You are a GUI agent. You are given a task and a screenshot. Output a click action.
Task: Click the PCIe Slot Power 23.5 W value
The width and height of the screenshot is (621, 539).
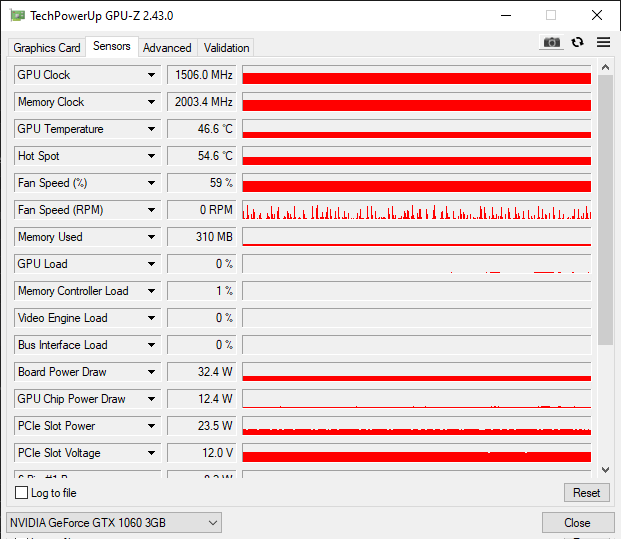[x=202, y=426]
